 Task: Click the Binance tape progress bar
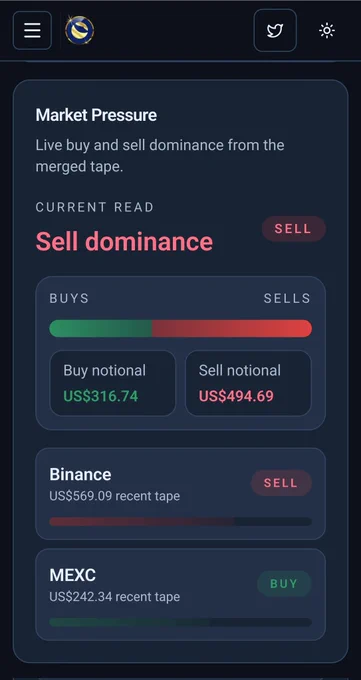pyautogui.click(x=180, y=521)
